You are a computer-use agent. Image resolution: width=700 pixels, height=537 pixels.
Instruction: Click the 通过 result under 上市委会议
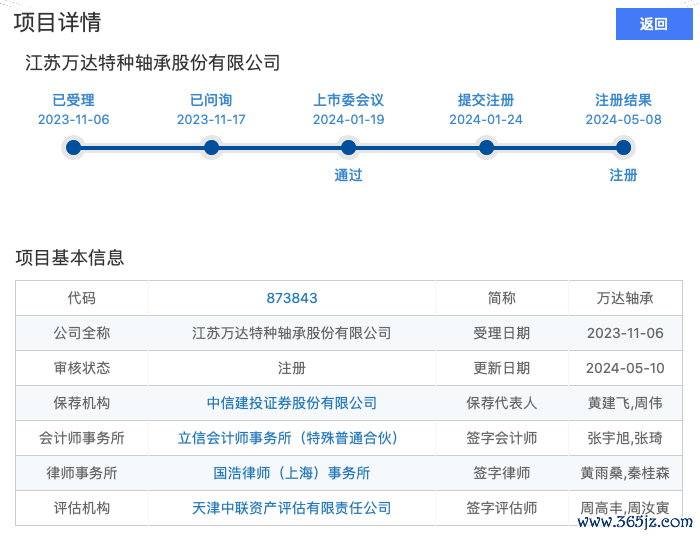point(349,175)
